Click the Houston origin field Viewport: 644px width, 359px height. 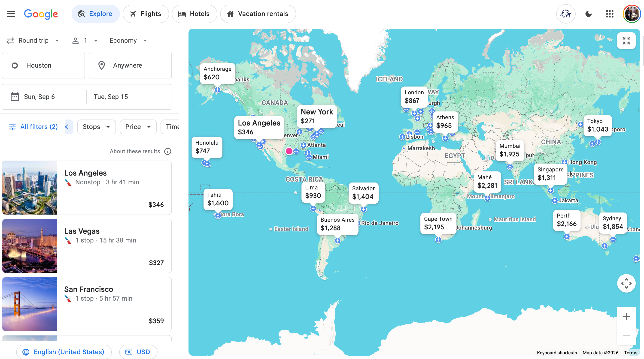click(43, 65)
